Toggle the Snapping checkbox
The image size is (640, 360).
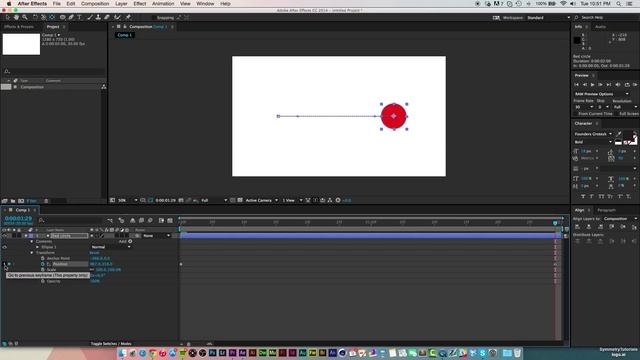click(x=154, y=18)
